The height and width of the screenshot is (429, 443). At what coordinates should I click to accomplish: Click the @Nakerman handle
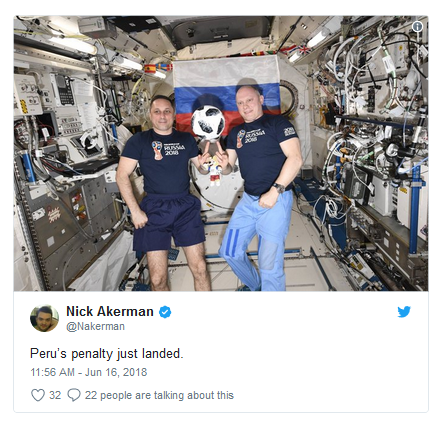(x=95, y=326)
